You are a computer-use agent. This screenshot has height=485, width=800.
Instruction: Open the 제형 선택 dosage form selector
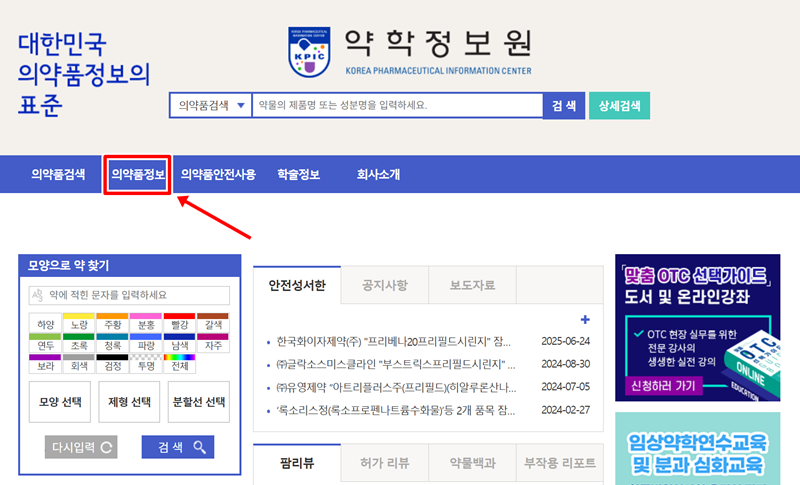129,402
